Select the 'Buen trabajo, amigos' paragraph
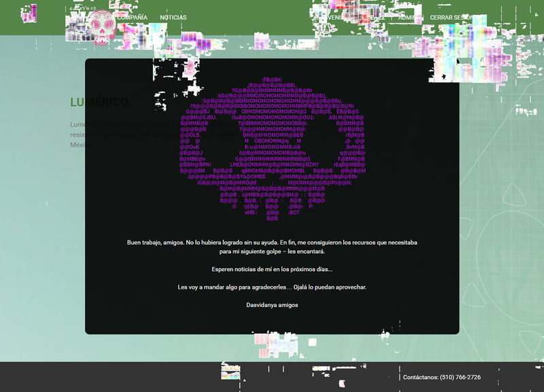Viewport: 544px width, 392px height. click(272, 247)
